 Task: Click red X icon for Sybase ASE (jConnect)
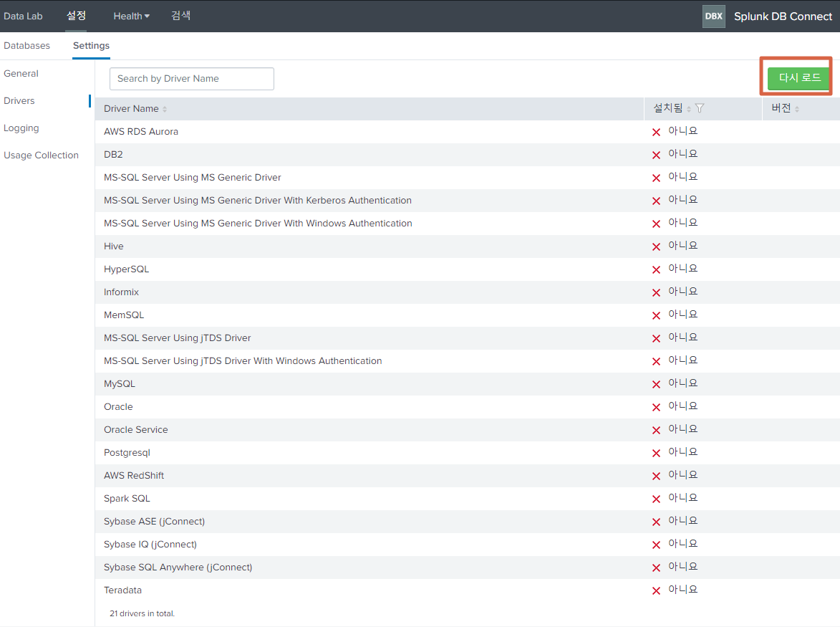[656, 522]
